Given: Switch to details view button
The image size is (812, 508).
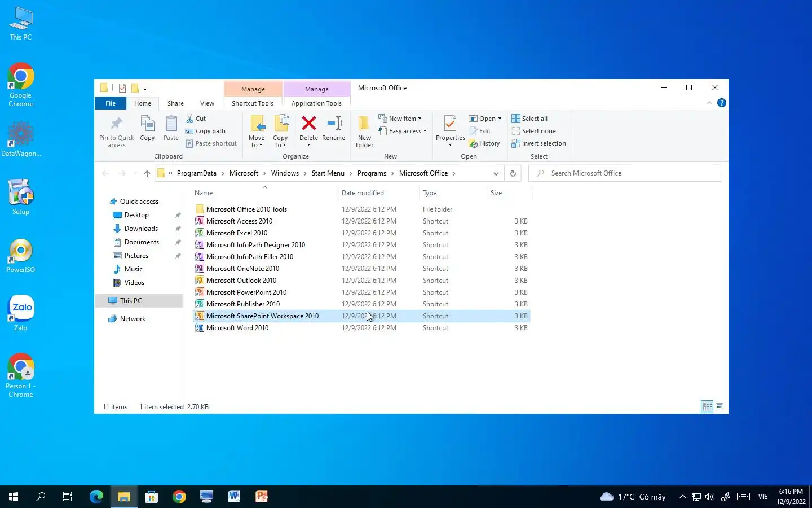Looking at the screenshot, I should (707, 406).
